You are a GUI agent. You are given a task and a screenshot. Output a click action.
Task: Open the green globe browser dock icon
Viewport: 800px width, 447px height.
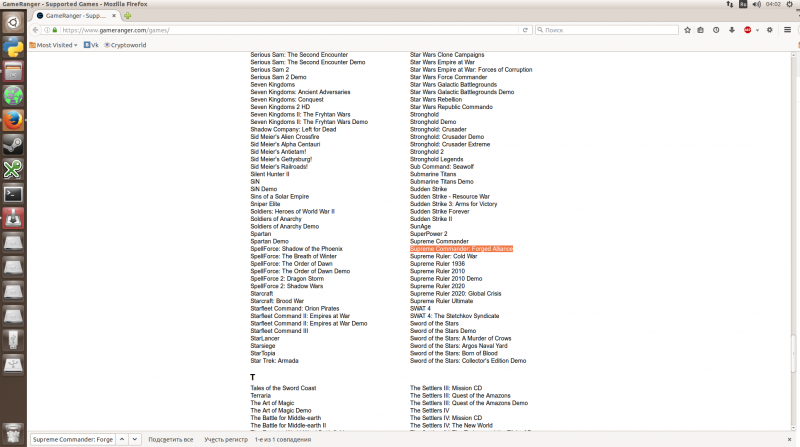pos(13,96)
